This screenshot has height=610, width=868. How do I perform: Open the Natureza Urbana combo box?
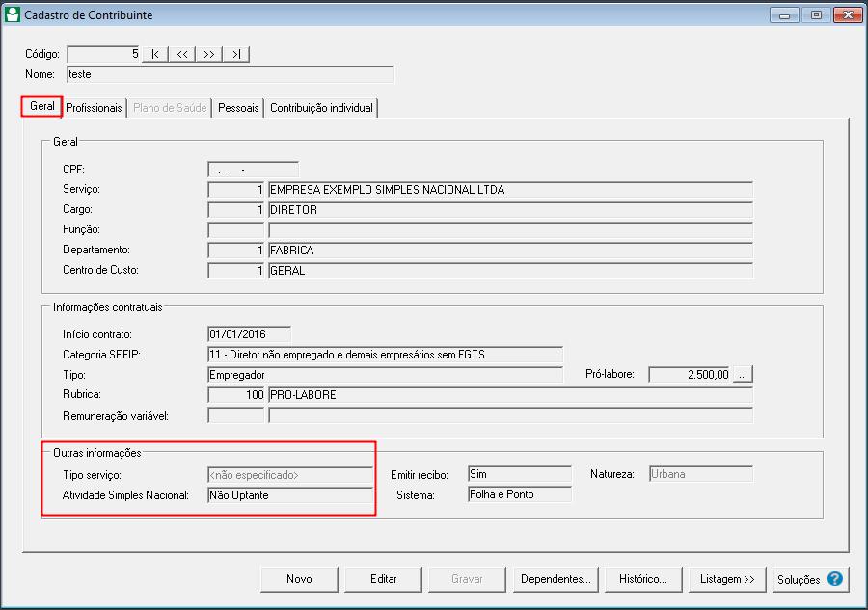701,474
